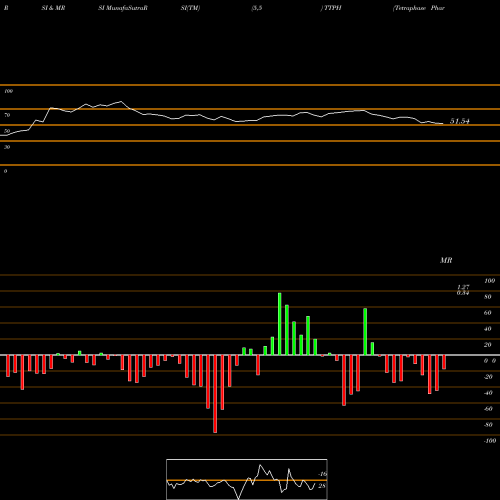
Task: Click the last red bar on the right
Action: [x=444, y=362]
